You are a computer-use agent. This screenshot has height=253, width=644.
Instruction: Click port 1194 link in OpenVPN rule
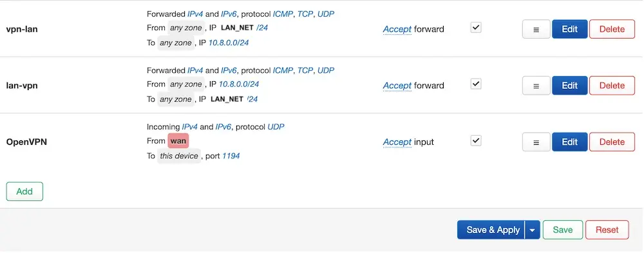(231, 156)
